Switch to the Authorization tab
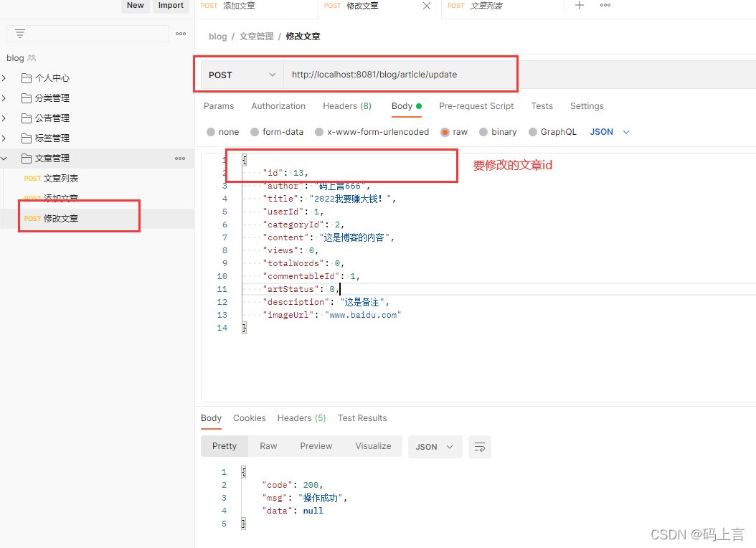The height and width of the screenshot is (548, 756). pyautogui.click(x=278, y=106)
